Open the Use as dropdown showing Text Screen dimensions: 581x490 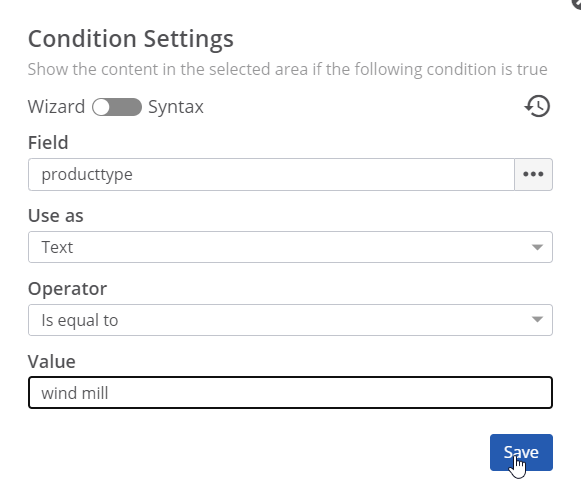click(290, 247)
